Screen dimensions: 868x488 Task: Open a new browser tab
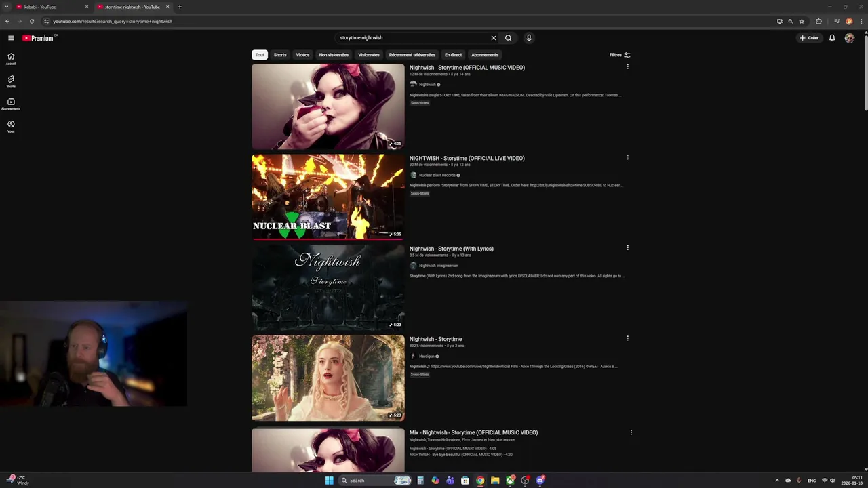coord(179,7)
